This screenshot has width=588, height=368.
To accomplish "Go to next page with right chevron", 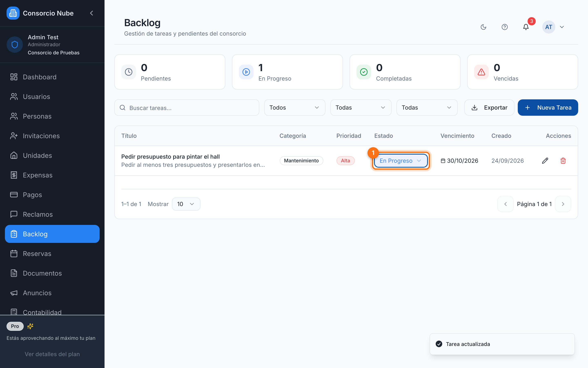I will pyautogui.click(x=563, y=204).
